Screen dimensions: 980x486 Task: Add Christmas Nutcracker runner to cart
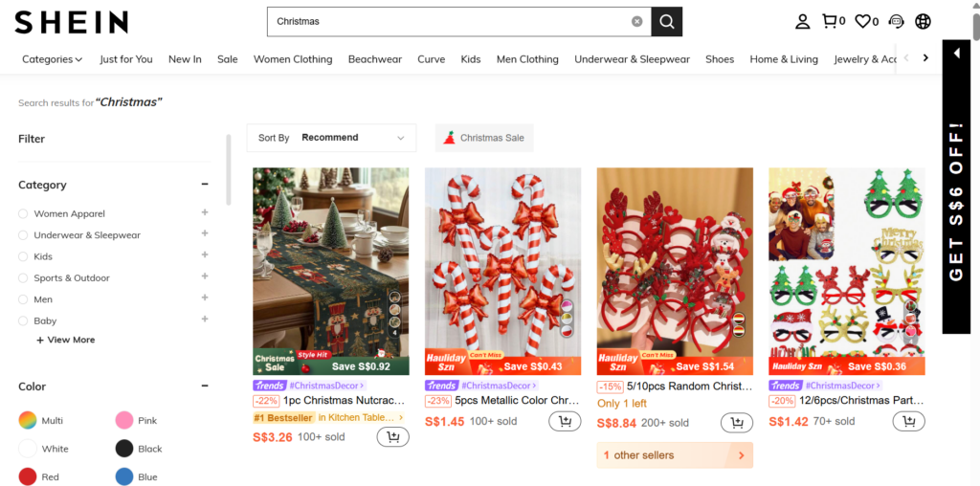point(393,437)
